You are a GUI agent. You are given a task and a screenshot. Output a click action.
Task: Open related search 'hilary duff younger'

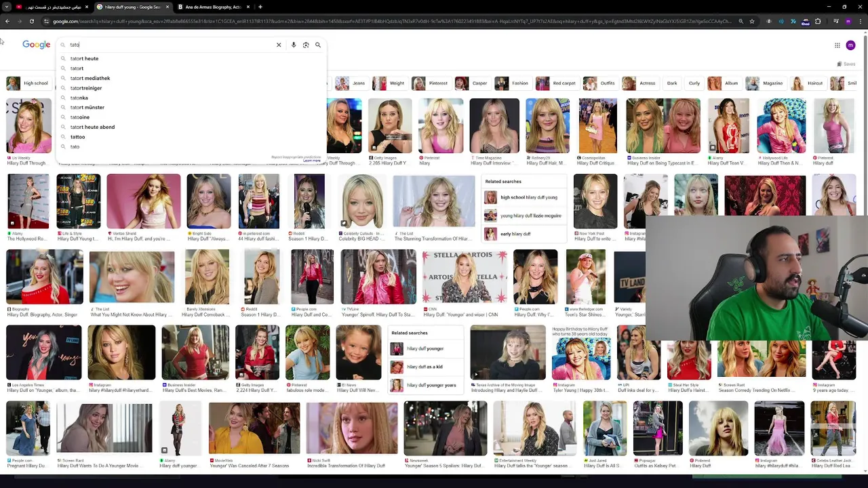coord(426,348)
